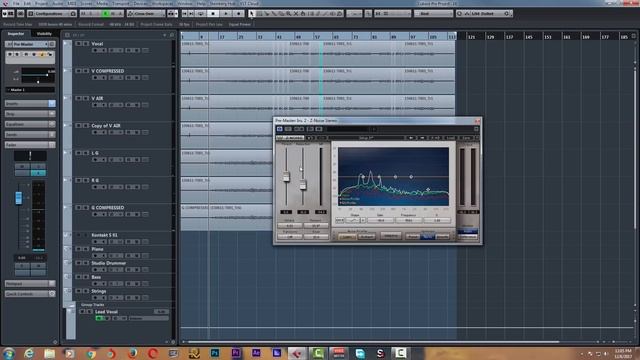Open the Window menu

click(184, 3)
